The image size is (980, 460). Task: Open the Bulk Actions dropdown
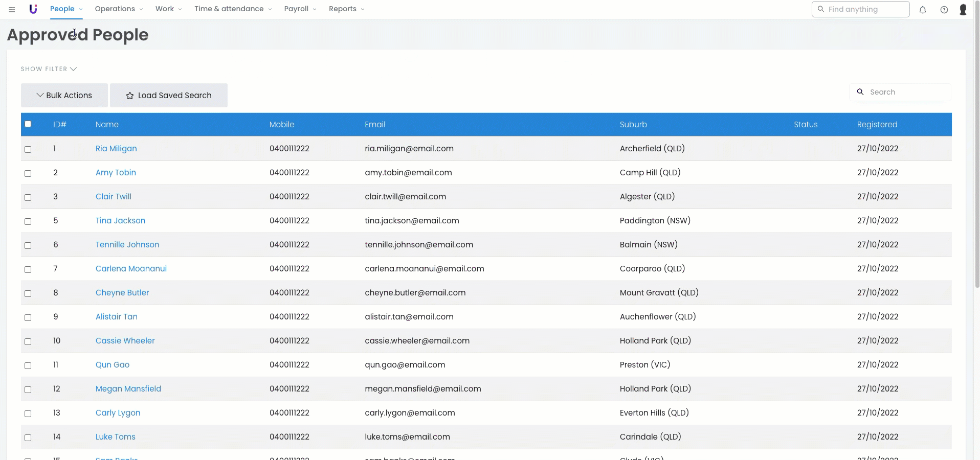coord(64,96)
